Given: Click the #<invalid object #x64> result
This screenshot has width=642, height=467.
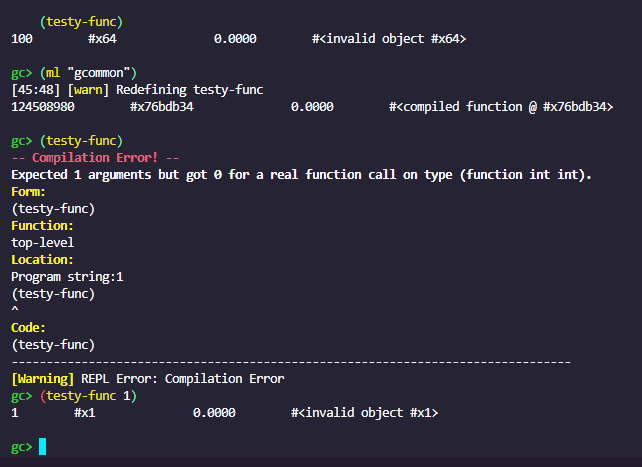Looking at the screenshot, I should click(x=389, y=39).
